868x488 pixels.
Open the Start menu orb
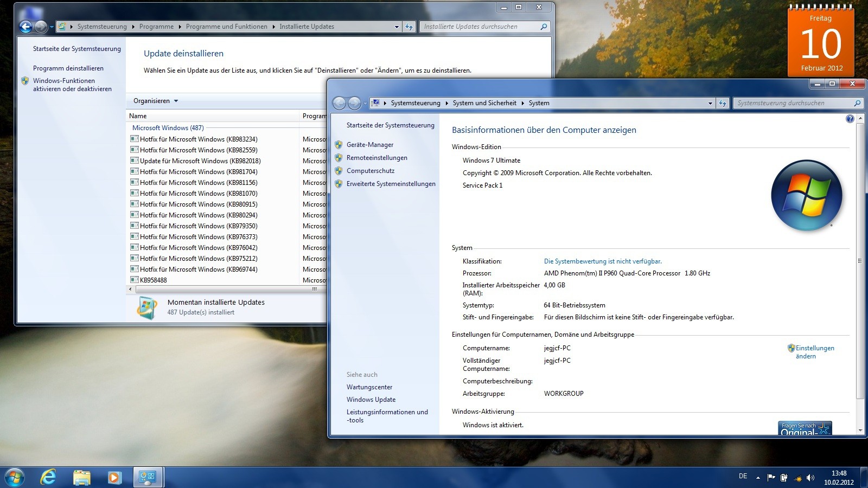[15, 477]
